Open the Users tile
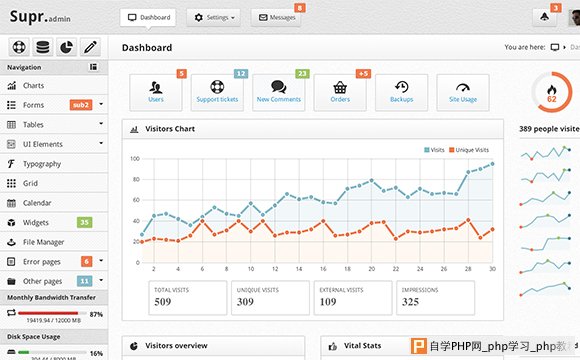This screenshot has width=580, height=360. pos(156,92)
